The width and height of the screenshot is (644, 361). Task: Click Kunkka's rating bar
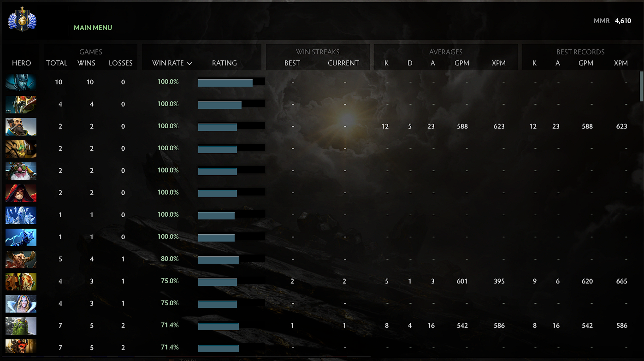tap(231, 127)
